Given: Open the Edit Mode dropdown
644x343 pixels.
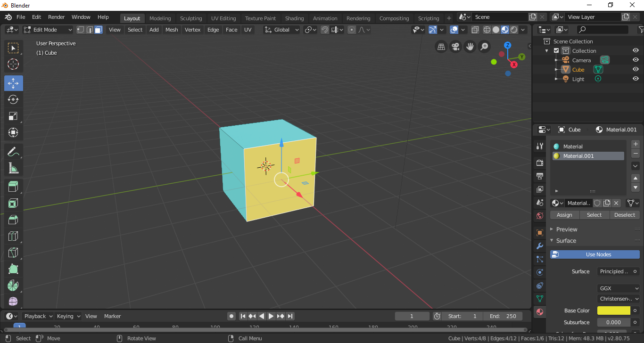Looking at the screenshot, I should tap(47, 29).
